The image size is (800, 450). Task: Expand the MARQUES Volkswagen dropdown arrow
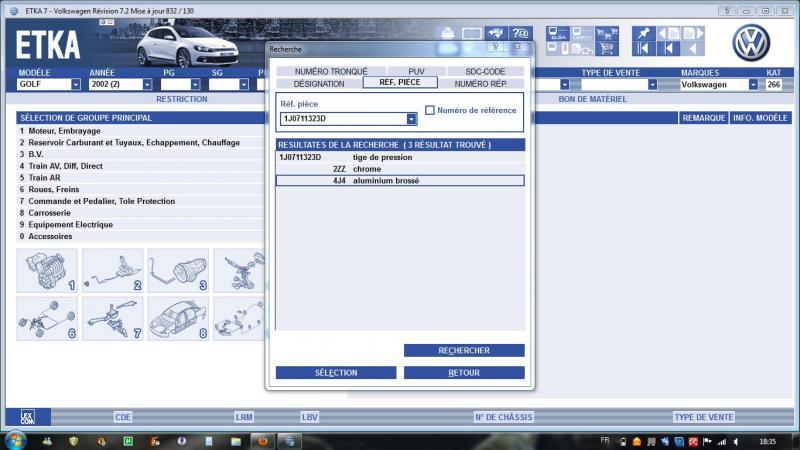point(753,85)
